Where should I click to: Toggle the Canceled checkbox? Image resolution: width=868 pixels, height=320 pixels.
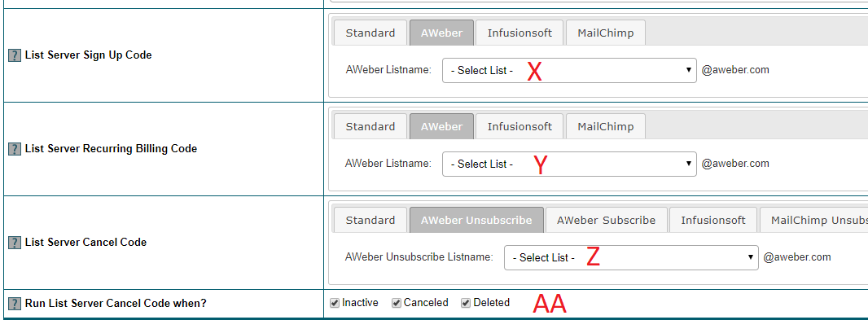[397, 303]
